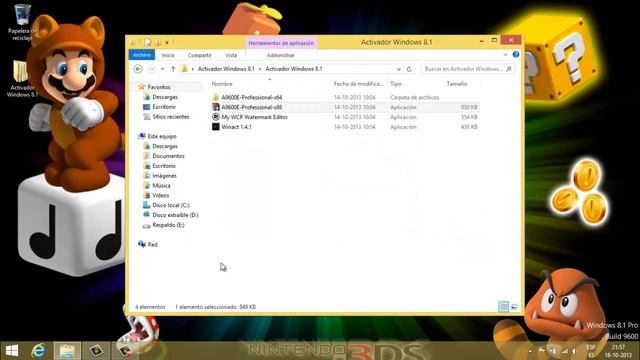Viewport: 640px width, 360px height.
Task: Expand the ribbon with the chevron
Action: click(505, 55)
